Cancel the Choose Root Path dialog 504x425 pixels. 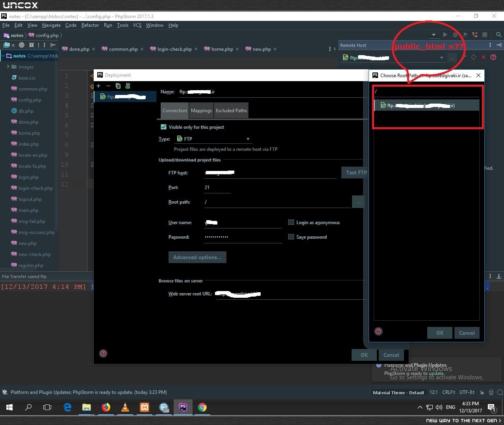467,333
